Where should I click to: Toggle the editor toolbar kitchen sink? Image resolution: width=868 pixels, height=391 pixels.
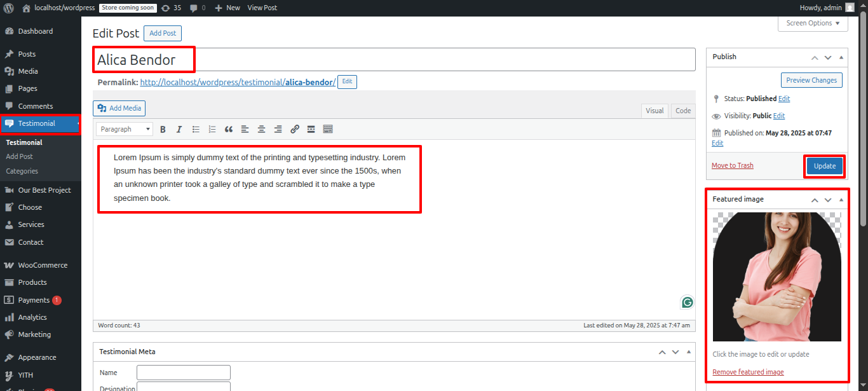pyautogui.click(x=328, y=129)
